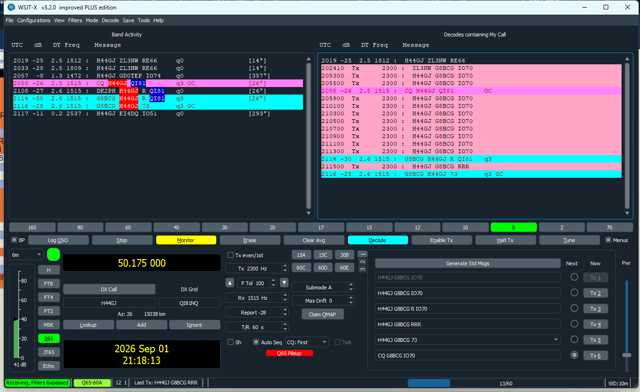This screenshot has height=392, width=640.
Task: Click the Band Activity scrollbar down arrow
Action: click(309, 213)
